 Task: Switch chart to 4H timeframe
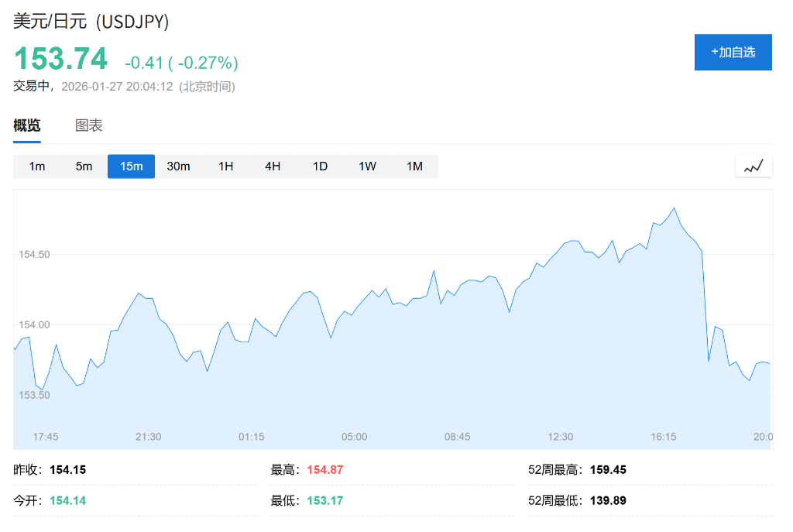[x=273, y=166]
